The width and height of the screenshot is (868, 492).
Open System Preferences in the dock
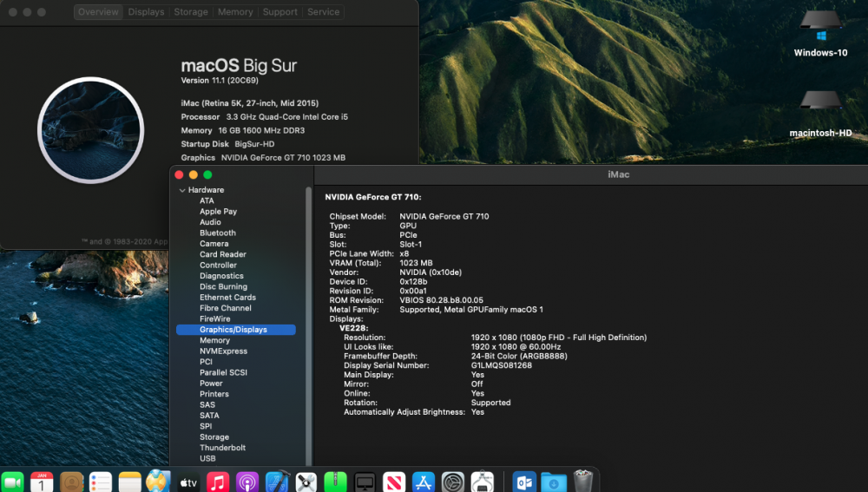tap(453, 482)
